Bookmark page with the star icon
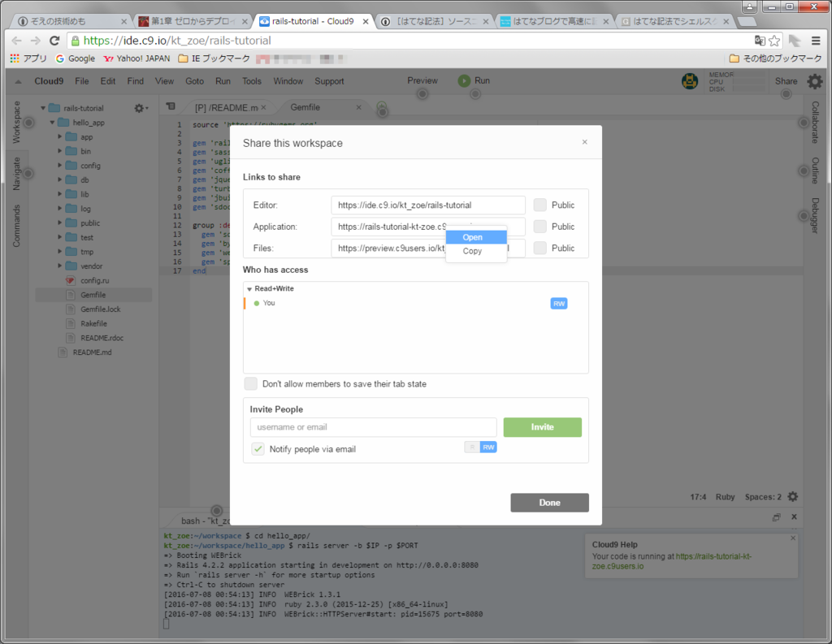The image size is (832, 644). (x=774, y=41)
